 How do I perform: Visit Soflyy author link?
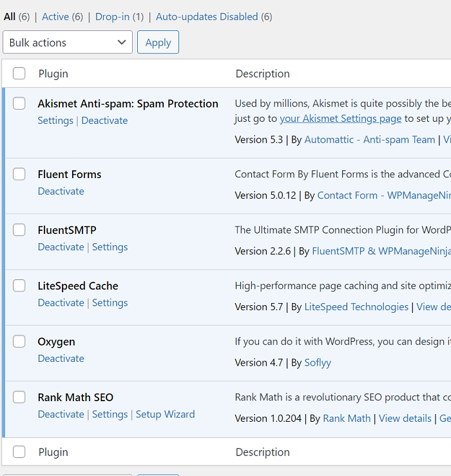(x=318, y=362)
